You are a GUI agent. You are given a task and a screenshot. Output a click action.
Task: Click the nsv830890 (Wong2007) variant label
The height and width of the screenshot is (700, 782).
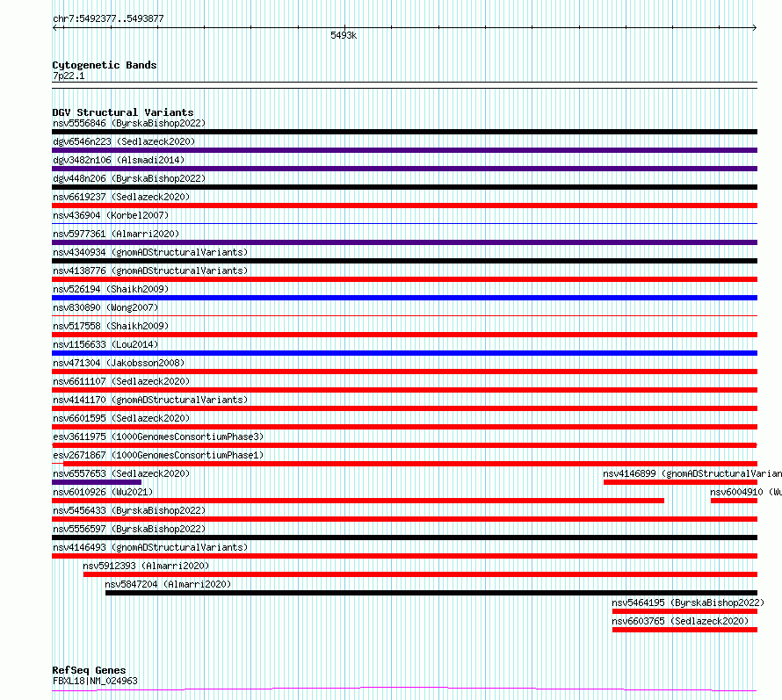(105, 307)
